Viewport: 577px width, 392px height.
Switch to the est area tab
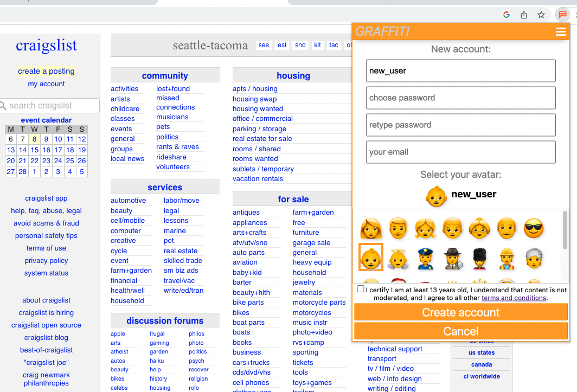(282, 45)
